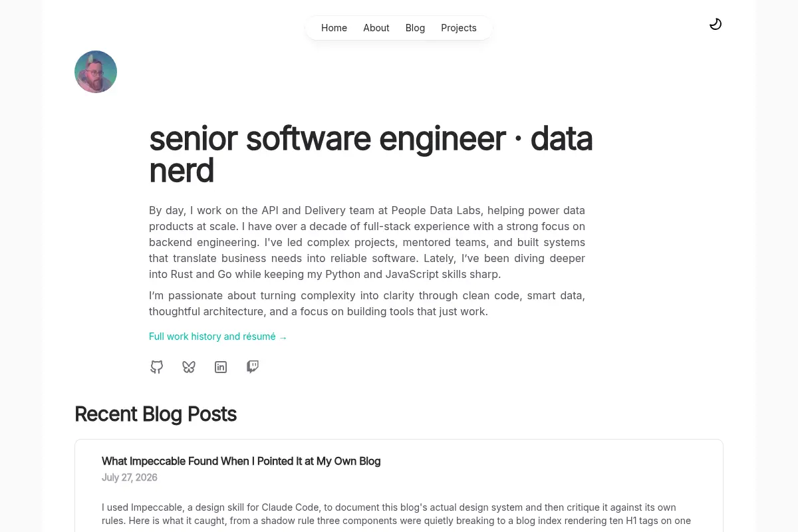Click the July 27, 2026 post date
The width and height of the screenshot is (798, 532).
click(130, 477)
